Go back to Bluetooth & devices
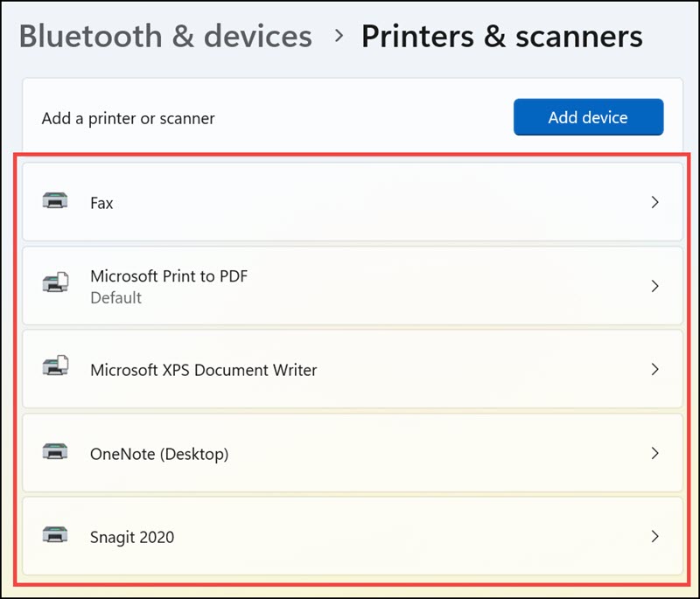 166,36
